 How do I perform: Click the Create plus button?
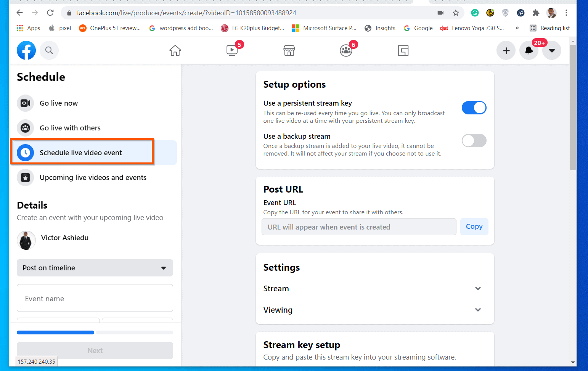pyautogui.click(x=506, y=50)
